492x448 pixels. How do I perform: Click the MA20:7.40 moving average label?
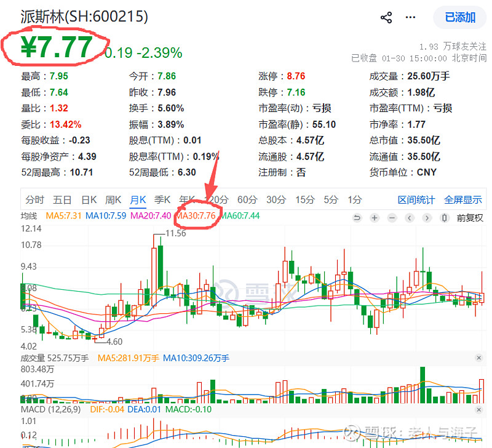[151, 215]
